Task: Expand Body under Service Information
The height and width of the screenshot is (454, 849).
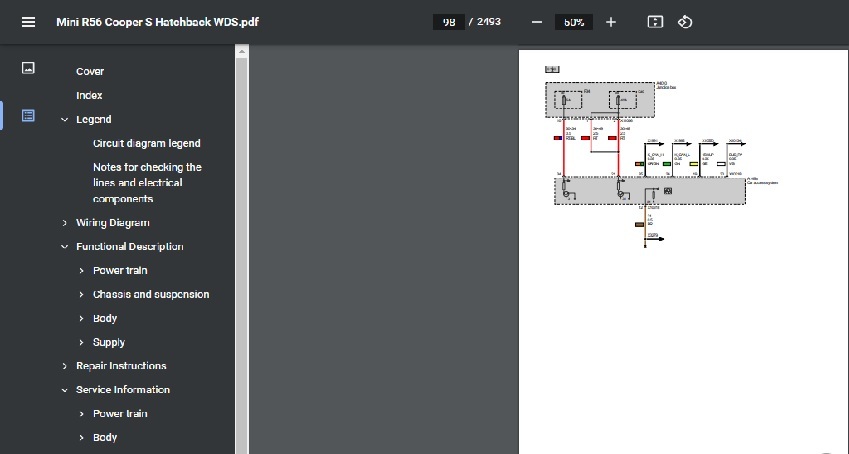Action: coord(81,438)
